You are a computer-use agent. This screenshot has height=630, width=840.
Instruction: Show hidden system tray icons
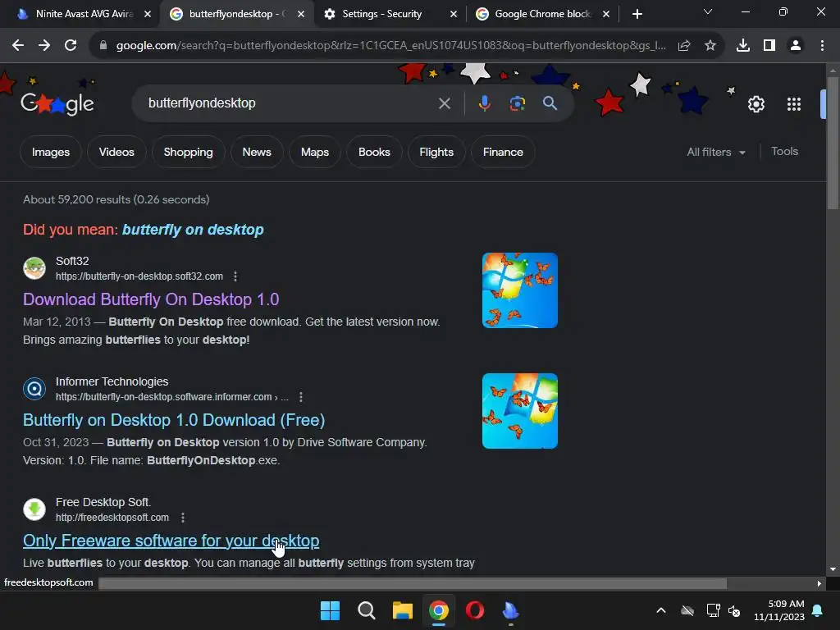[x=661, y=610]
